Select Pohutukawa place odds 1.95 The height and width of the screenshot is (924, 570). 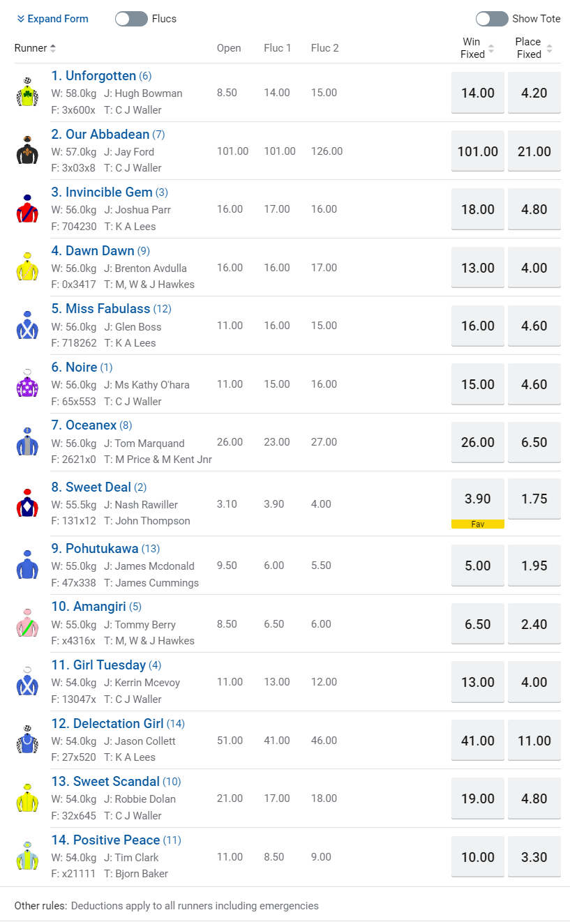pyautogui.click(x=534, y=566)
